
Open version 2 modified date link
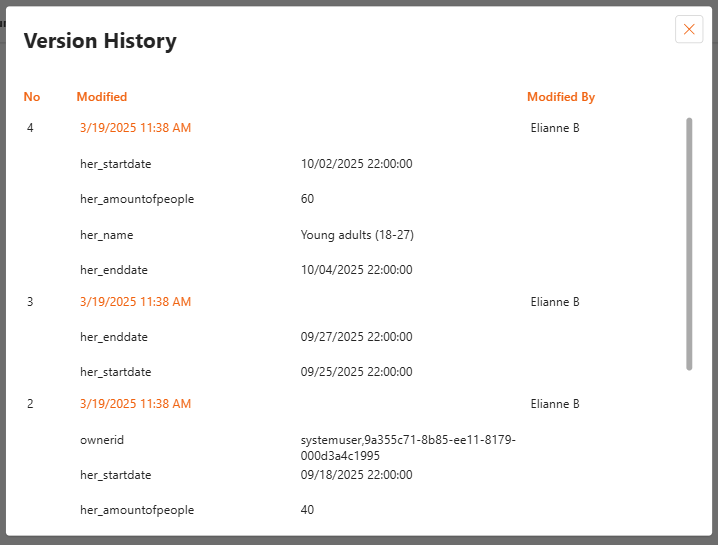coord(135,404)
